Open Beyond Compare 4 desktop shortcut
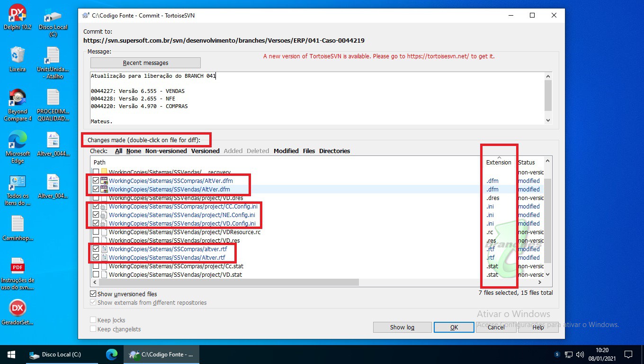 click(18, 98)
